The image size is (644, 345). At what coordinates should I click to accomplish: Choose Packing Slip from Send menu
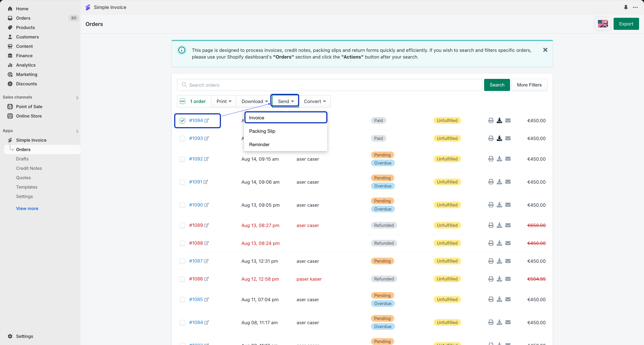pos(262,131)
